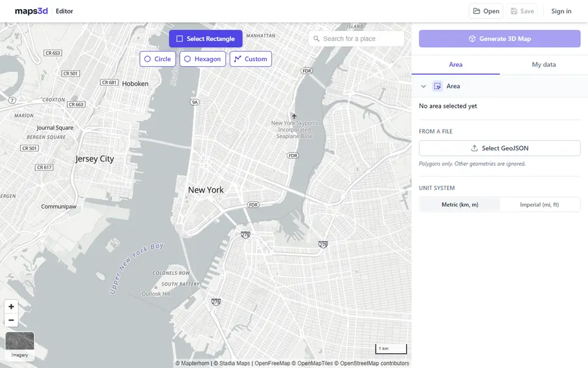Choose the Hexagon selection shape

(x=203, y=59)
